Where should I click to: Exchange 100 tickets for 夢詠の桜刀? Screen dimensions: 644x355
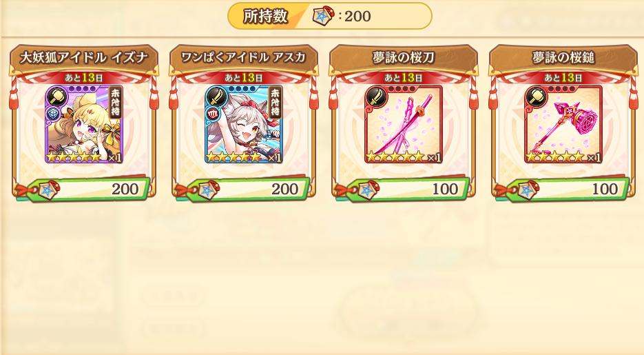pyautogui.click(x=404, y=190)
